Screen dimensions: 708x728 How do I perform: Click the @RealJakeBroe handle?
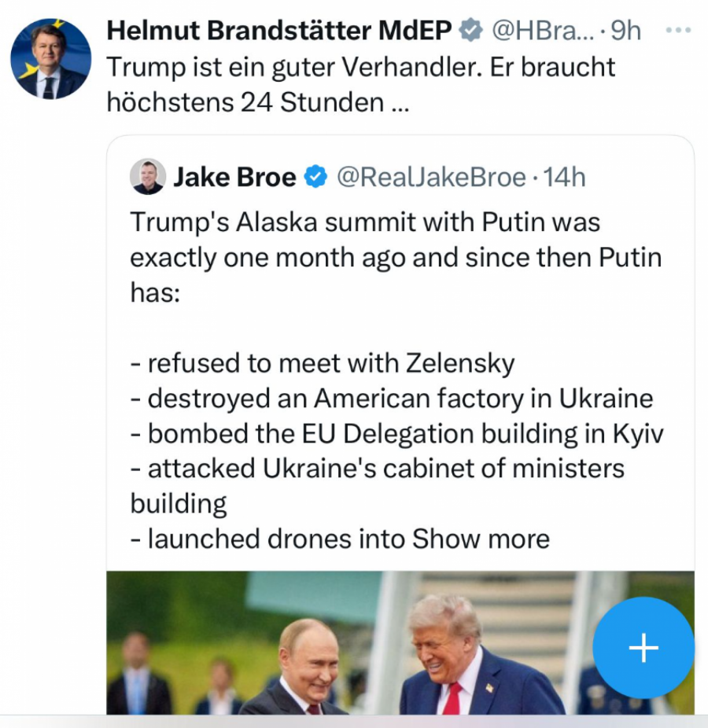point(430,178)
